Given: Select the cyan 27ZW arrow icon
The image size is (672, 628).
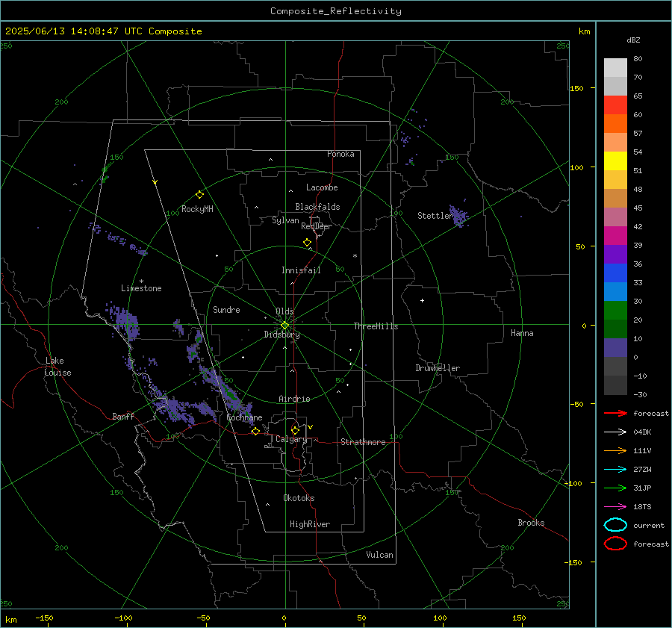Looking at the screenshot, I should pos(615,470).
